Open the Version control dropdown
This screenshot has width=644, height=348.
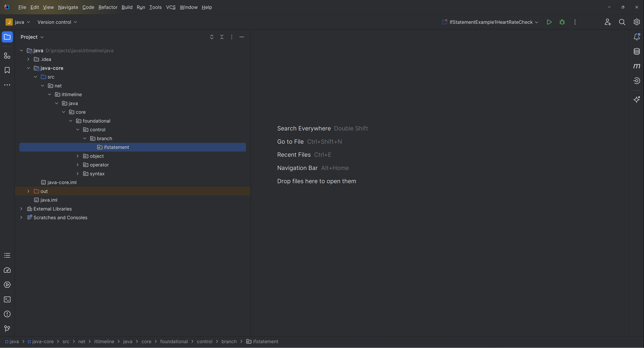(57, 22)
